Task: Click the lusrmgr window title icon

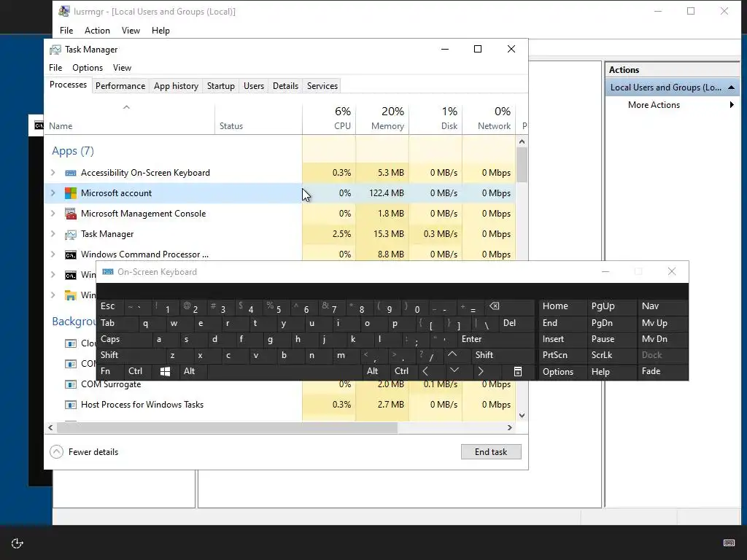Action: tap(64, 12)
